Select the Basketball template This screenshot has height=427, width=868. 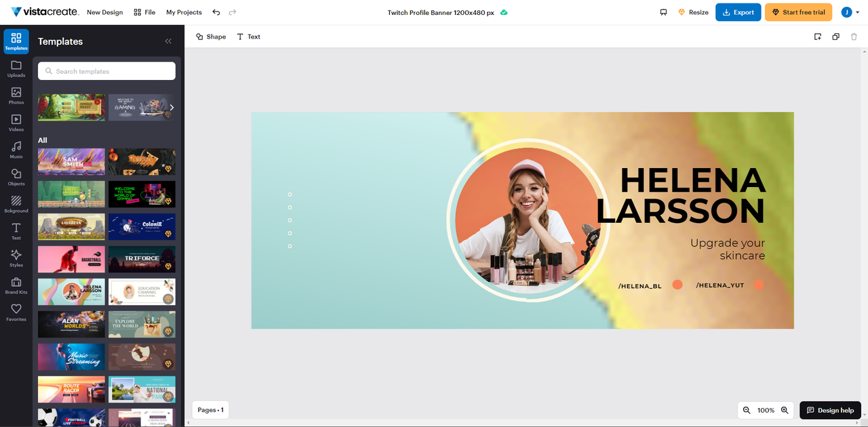click(71, 259)
